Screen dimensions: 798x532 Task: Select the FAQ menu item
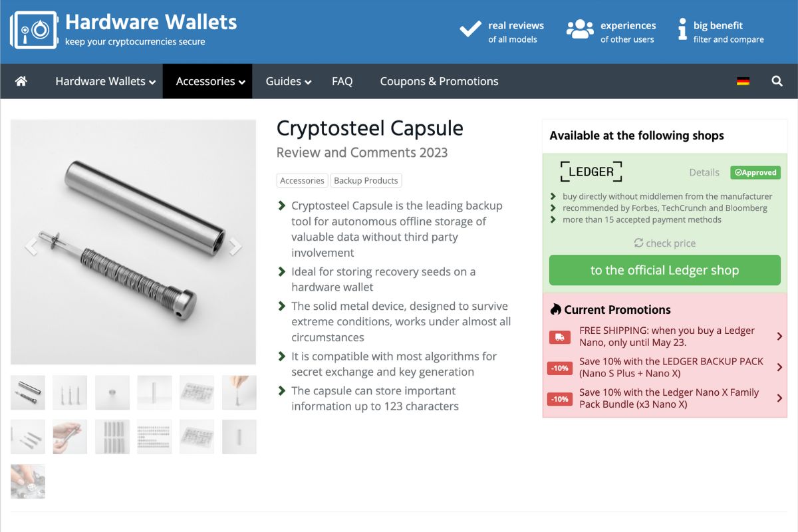[342, 81]
